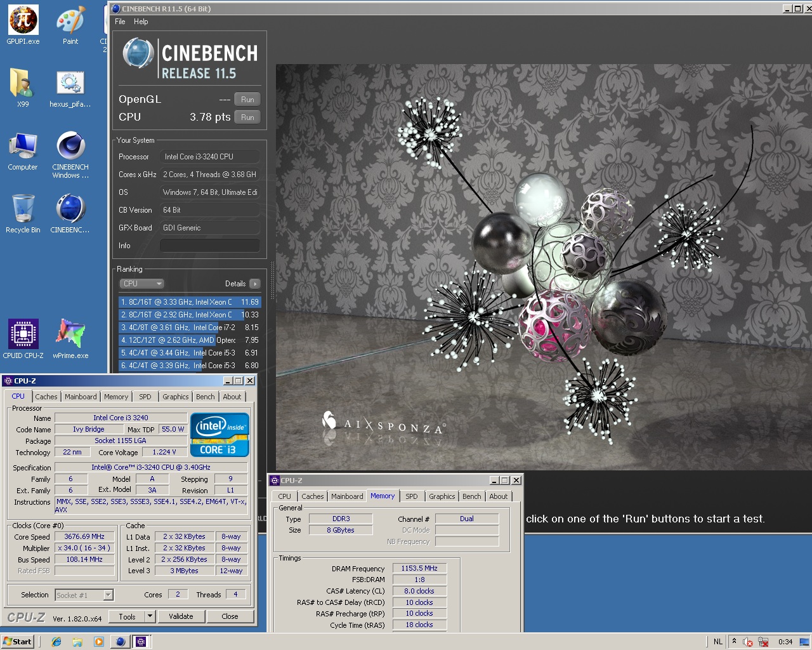Click the Intel Core i3 logo in CPU-Z
Screen dimensions: 812x650
pyautogui.click(x=220, y=435)
